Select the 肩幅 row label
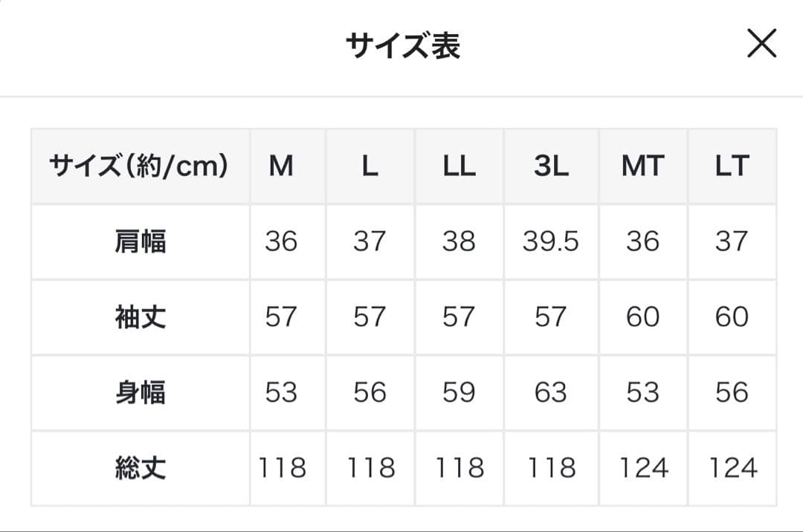Viewport: 803px width, 532px height. coord(140,241)
